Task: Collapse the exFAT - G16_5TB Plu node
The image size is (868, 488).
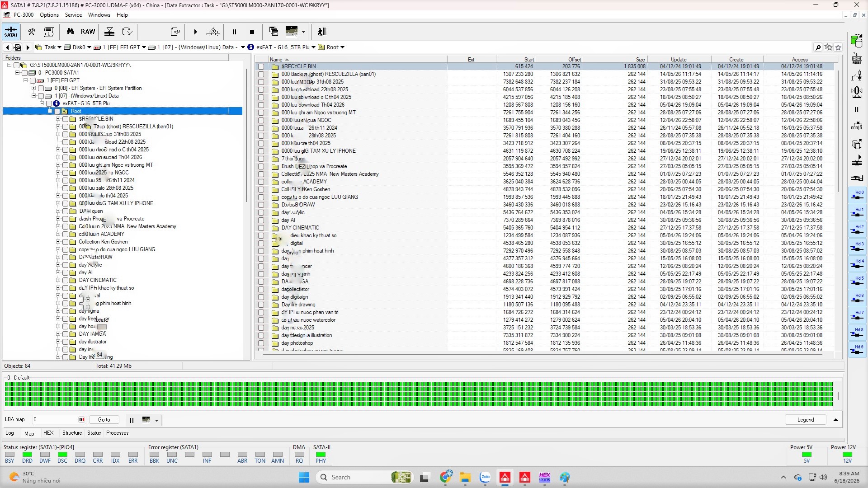Action: [x=42, y=103]
